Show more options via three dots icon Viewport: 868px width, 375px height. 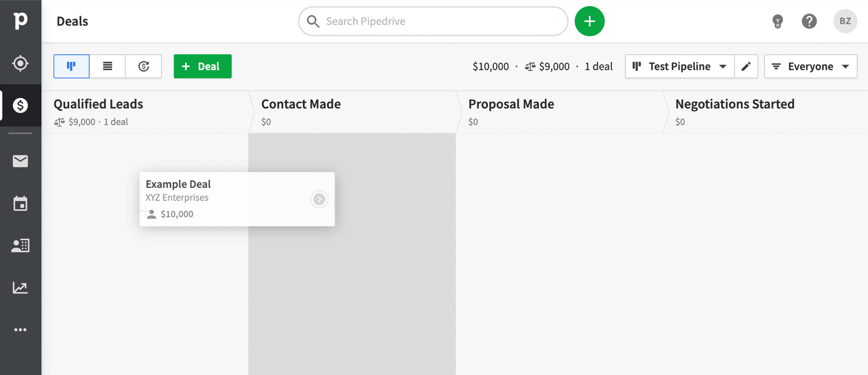(20, 330)
